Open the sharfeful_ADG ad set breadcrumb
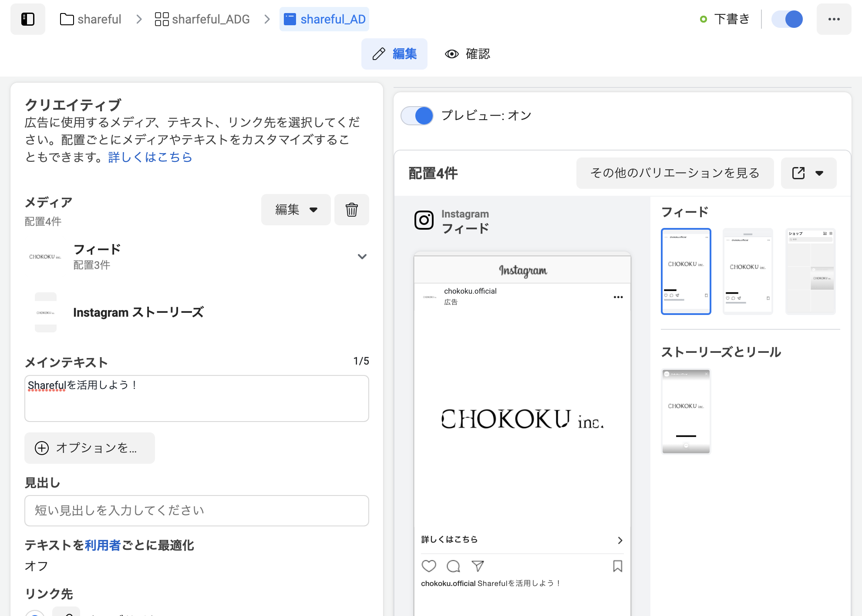 coord(202,19)
